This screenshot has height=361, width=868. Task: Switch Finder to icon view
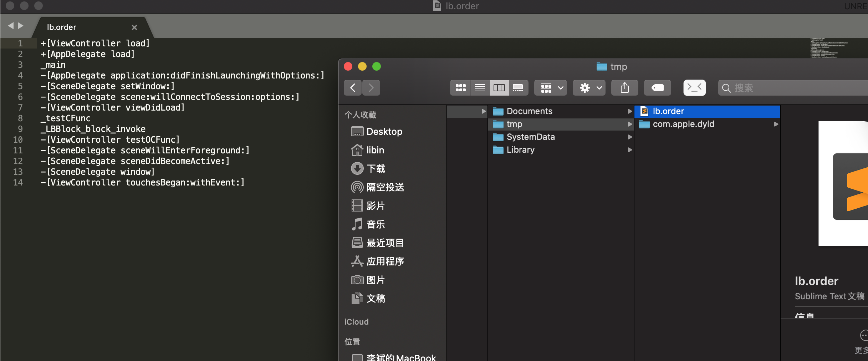point(460,88)
